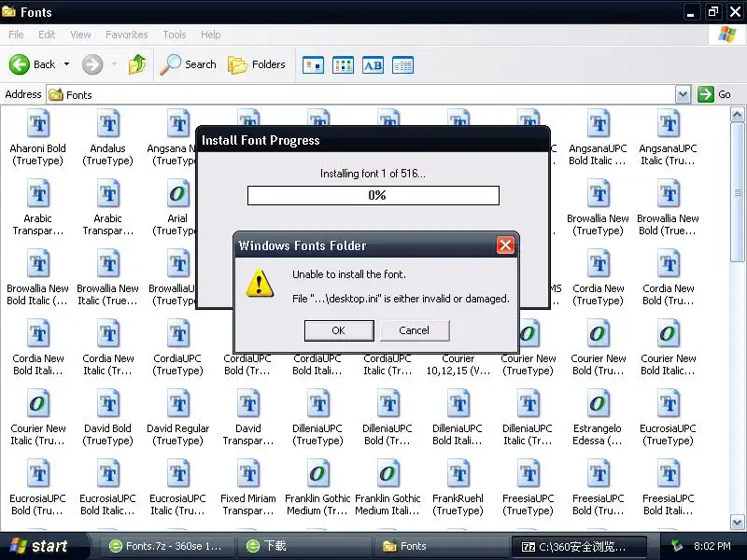Switch to the 下载 taskbar window
This screenshot has height=560, width=747.
coord(305,546)
